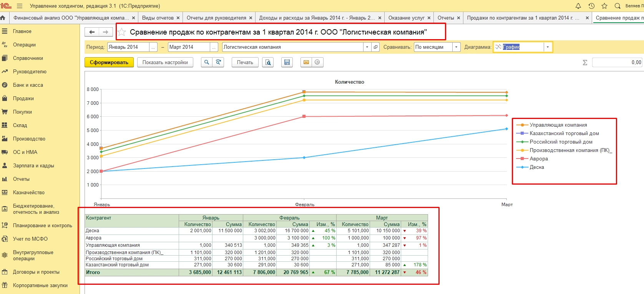Screen dimensions: 644x294
Task: Open history icon in top bar
Action: click(x=591, y=6)
